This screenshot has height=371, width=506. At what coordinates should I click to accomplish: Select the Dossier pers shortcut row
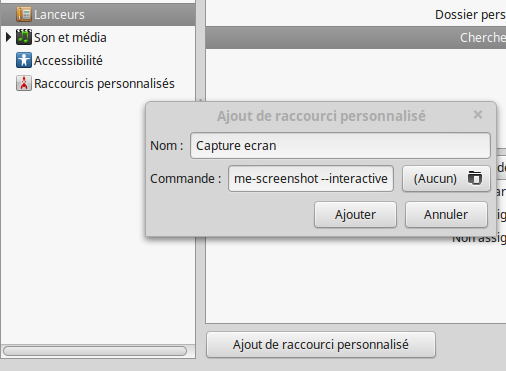point(356,15)
